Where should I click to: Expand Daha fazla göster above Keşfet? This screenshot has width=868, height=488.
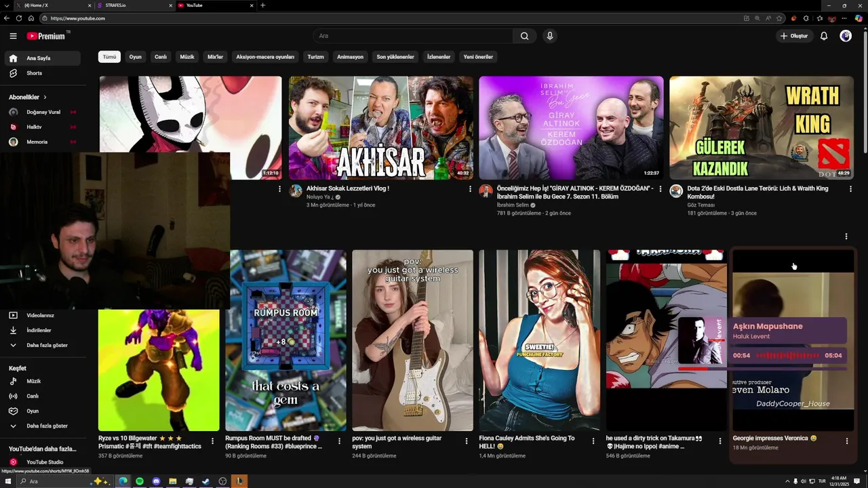[42, 345]
